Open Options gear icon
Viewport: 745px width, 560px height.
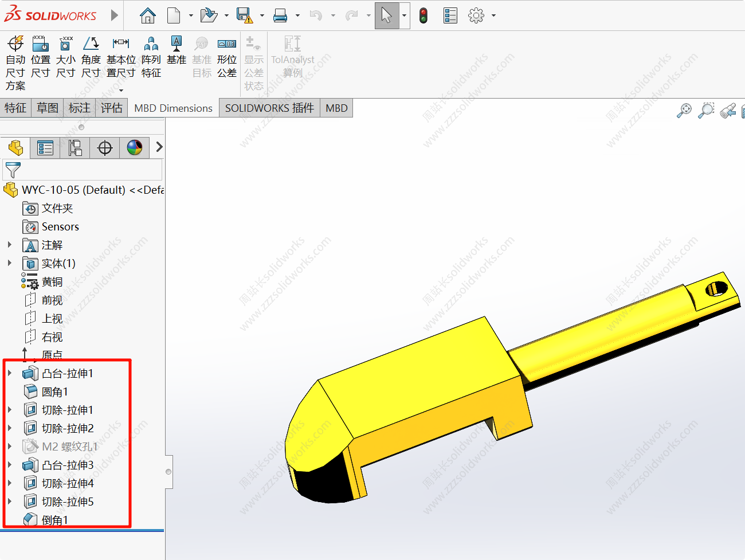pos(476,15)
